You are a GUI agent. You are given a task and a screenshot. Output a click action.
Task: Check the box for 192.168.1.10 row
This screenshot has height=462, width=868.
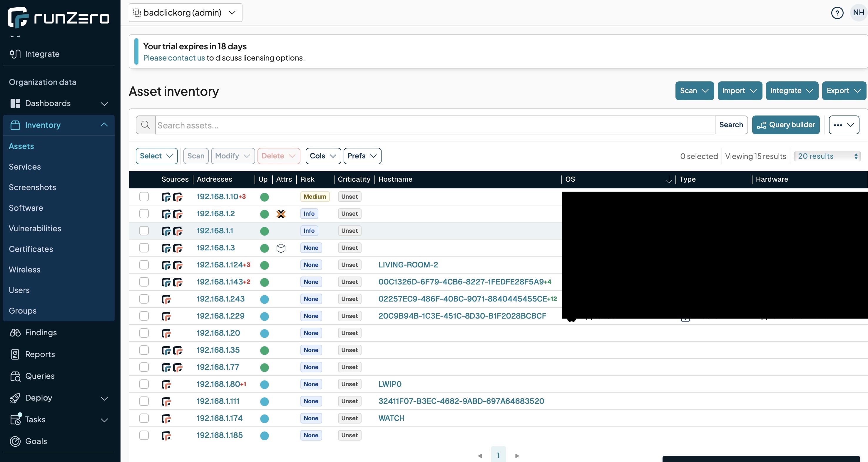pyautogui.click(x=144, y=197)
